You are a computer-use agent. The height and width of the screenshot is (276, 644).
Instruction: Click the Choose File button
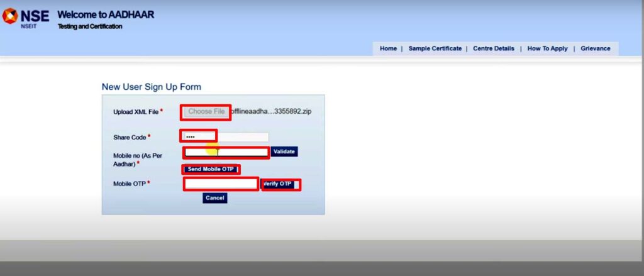[x=206, y=112]
